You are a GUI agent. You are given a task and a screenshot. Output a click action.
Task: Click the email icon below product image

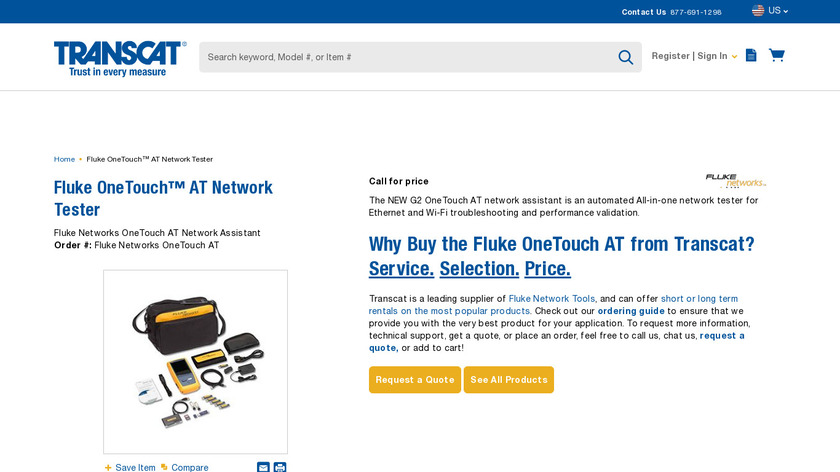click(263, 467)
